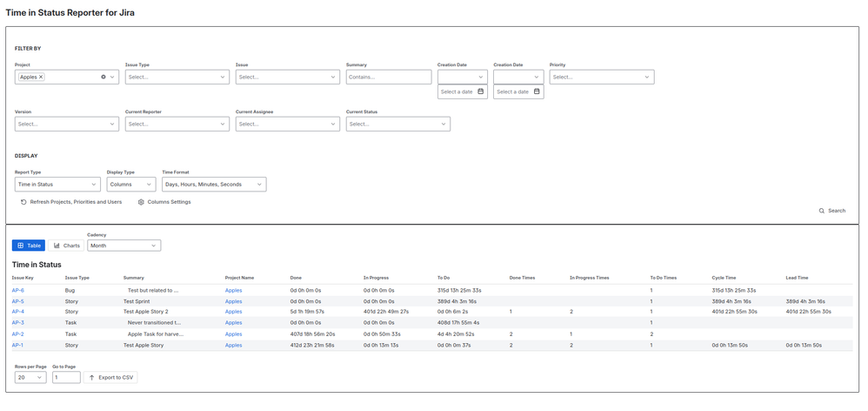Click the Export to CSV button

[110, 378]
